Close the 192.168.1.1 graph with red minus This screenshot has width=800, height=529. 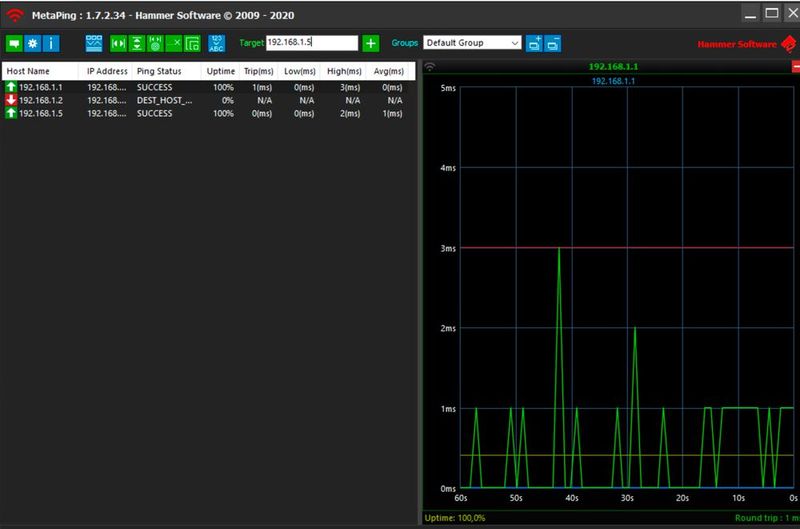pyautogui.click(x=795, y=67)
